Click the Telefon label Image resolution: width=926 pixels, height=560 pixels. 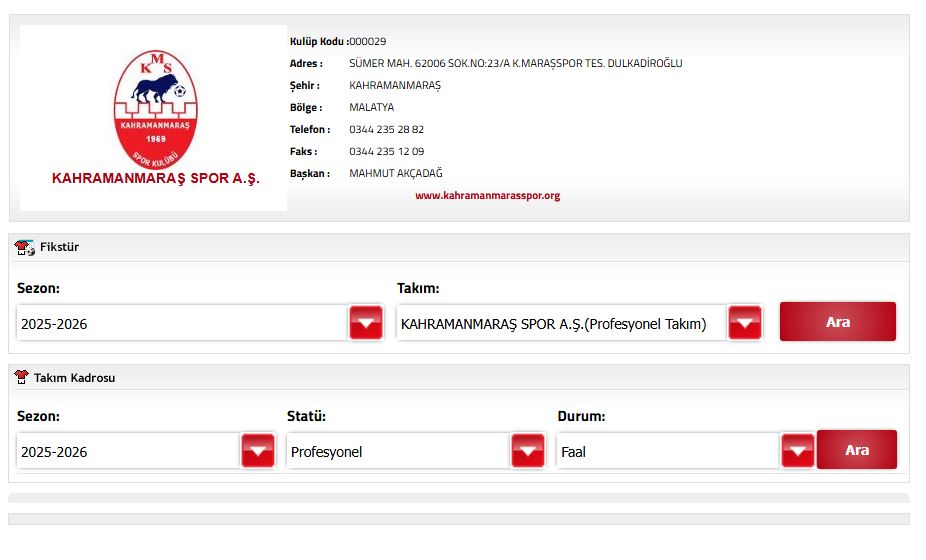[309, 129]
